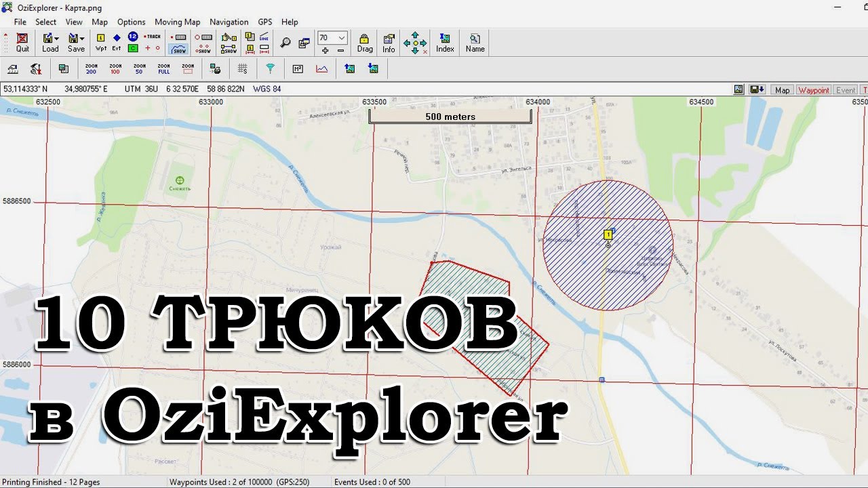Click the blue number 12 icon

[x=133, y=37]
